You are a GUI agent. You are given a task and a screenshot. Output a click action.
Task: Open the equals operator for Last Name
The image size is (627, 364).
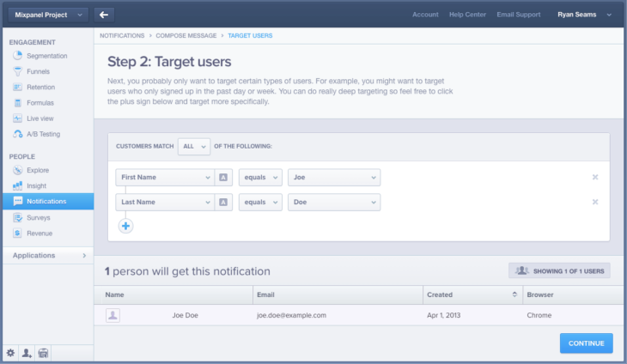260,203
